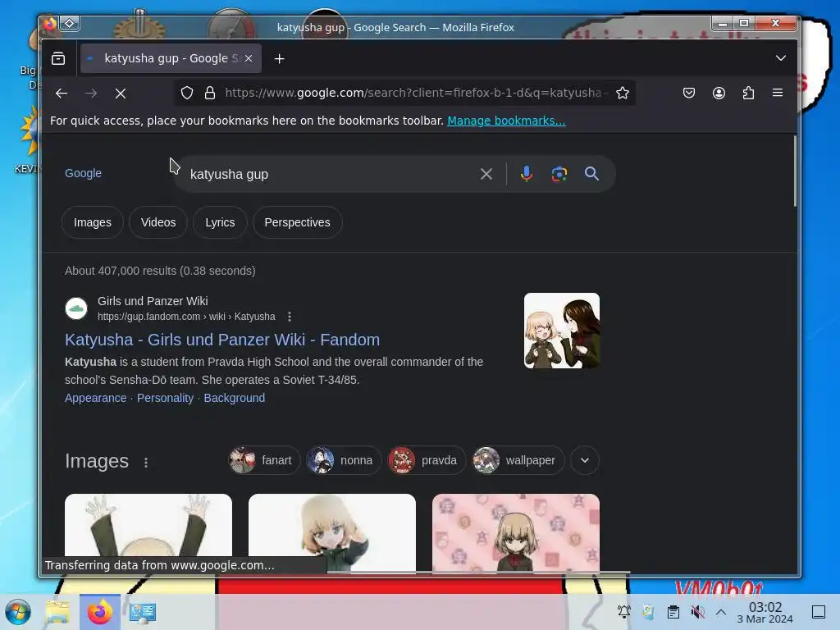
Task: List all tabs dropdown arrow
Action: tap(781, 58)
